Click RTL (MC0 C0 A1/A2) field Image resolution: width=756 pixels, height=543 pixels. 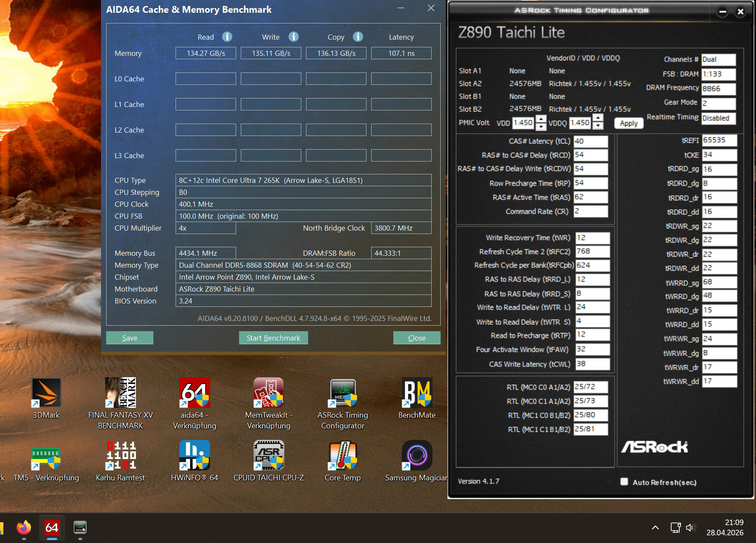click(x=591, y=387)
